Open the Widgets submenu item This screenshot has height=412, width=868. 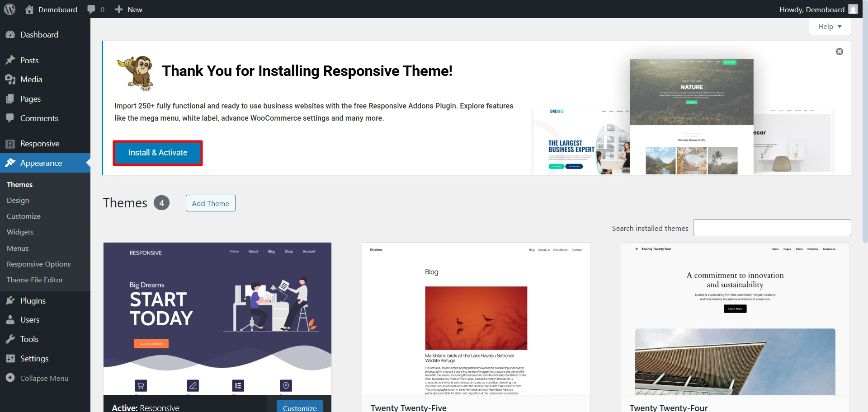tap(20, 232)
